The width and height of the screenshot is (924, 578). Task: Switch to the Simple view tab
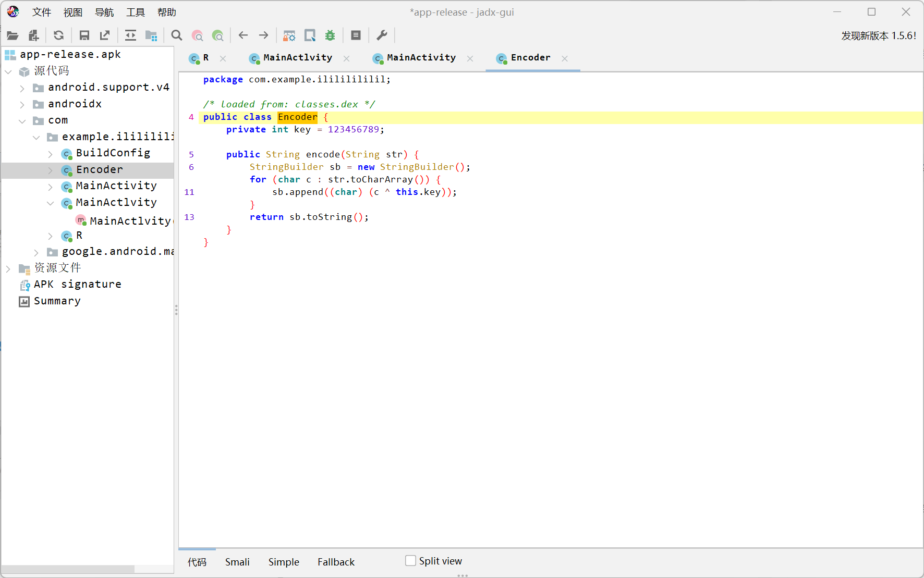pos(284,562)
